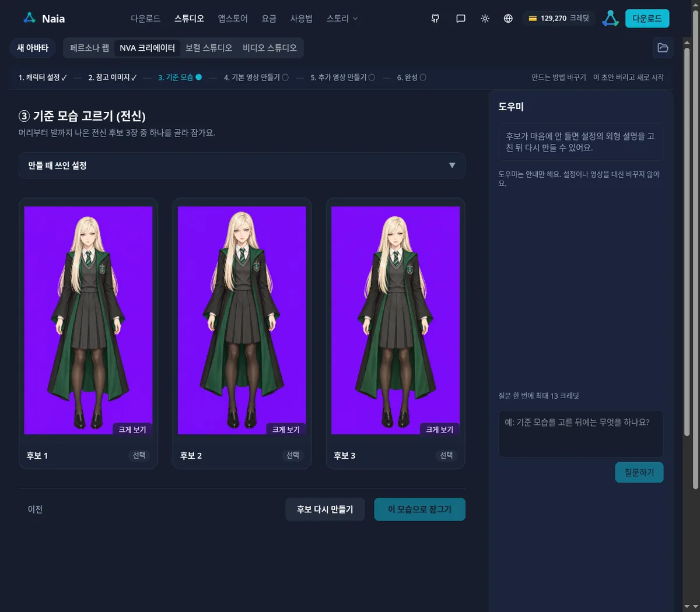700x612 pixels.
Task: Click 크게 보기 on 후보 3
Action: [440, 430]
